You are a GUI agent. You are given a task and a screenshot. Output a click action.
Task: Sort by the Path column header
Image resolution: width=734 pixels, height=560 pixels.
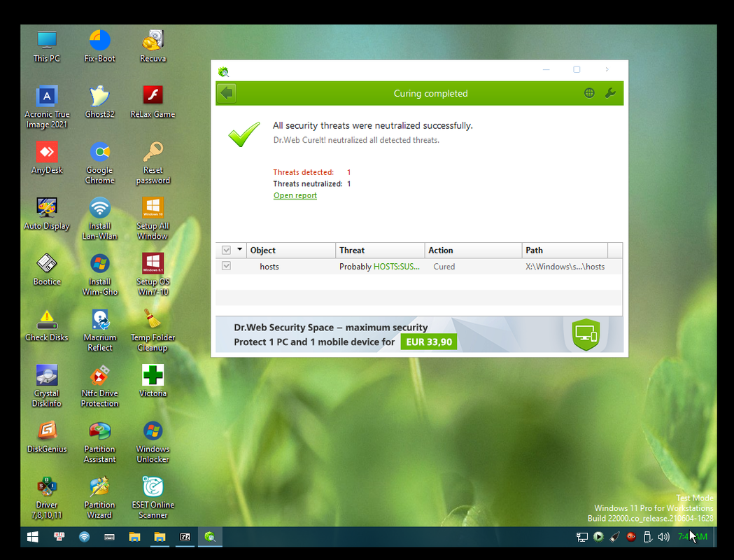coord(565,250)
